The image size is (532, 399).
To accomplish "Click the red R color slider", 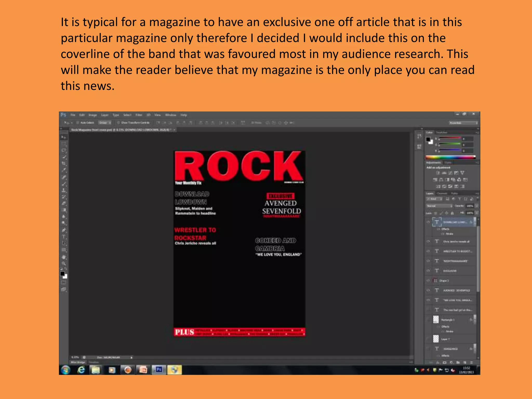I will tap(450, 138).
